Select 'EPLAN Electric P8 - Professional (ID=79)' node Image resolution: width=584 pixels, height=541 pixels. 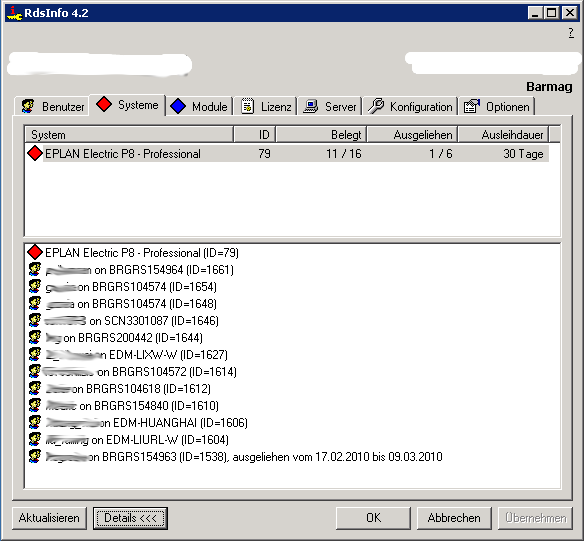[x=142, y=253]
